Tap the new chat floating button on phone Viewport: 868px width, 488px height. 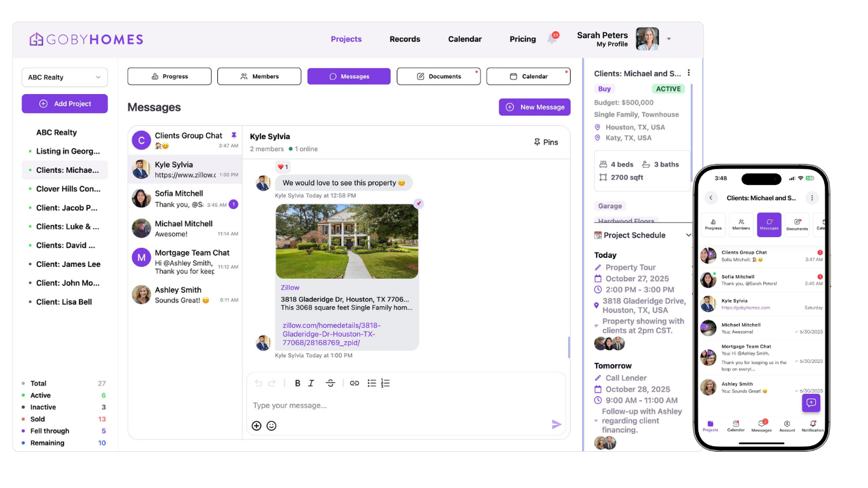[811, 403]
